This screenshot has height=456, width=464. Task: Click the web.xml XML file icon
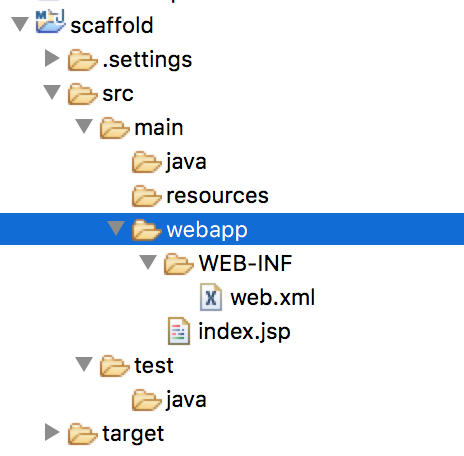coord(211,297)
